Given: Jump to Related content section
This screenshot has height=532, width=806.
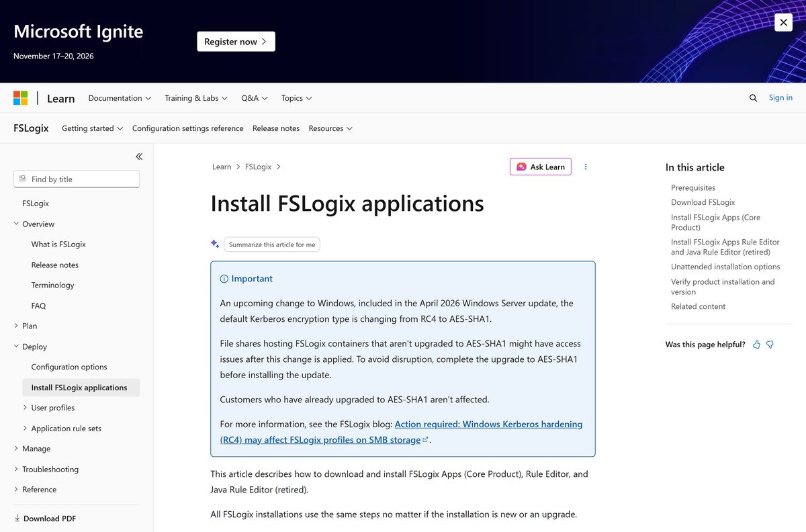Looking at the screenshot, I should [x=698, y=306].
